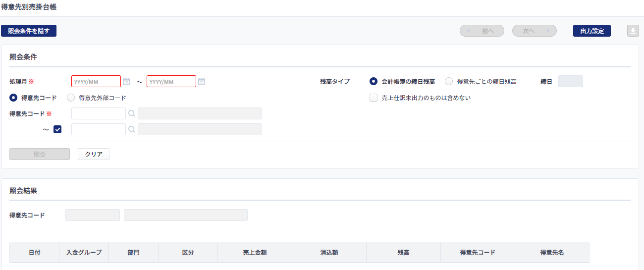Image resolution: width=644 pixels, height=270 pixels.
Task: Click the 残高タイプ label
Action: coord(335,81)
